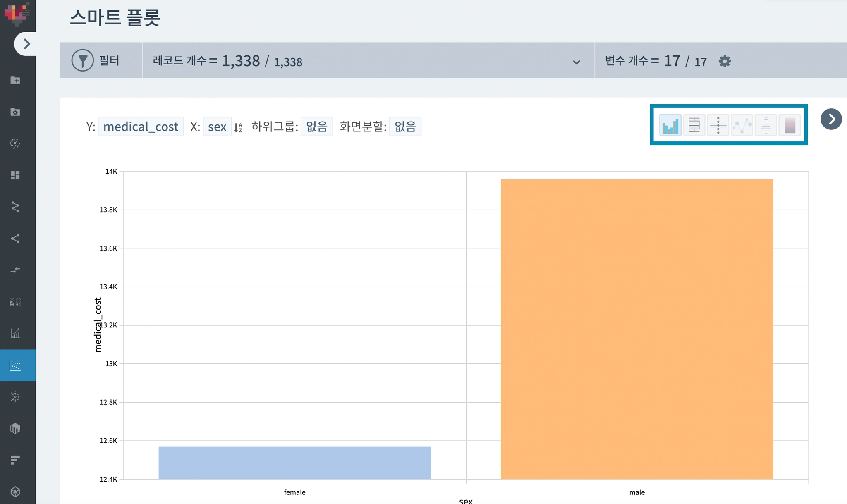
Task: Click the share sidebar icon
Action: click(15, 239)
